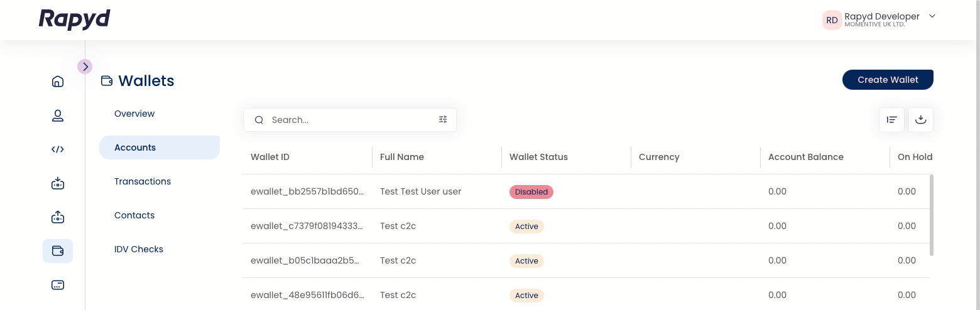Open the Developers code icon in sidebar

coord(58,149)
